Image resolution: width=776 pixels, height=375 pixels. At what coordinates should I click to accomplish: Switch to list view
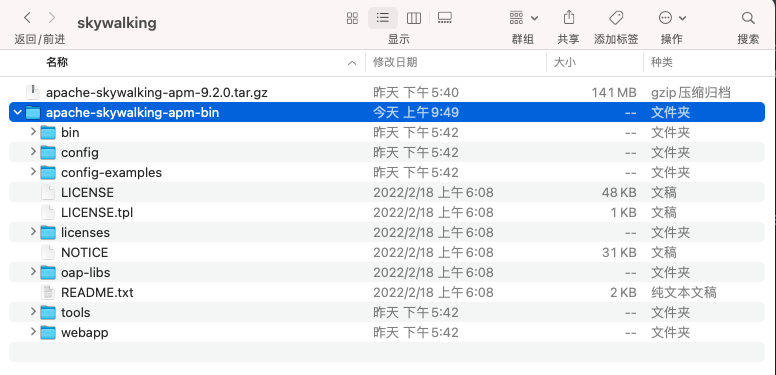383,18
